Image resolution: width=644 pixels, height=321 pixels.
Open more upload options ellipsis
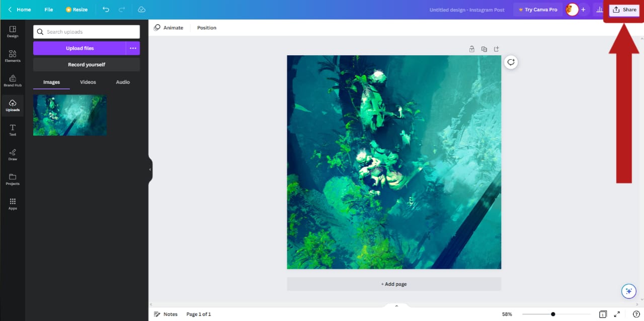133,48
